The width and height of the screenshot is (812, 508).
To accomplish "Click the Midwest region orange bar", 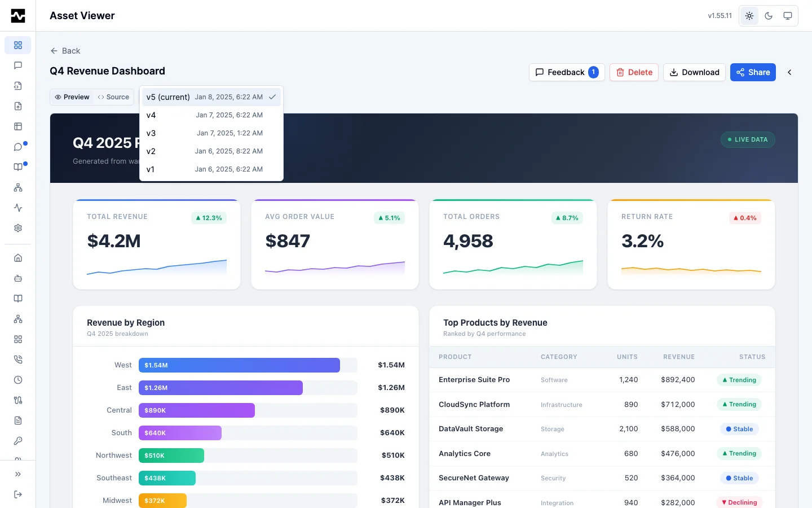I will pos(162,501).
